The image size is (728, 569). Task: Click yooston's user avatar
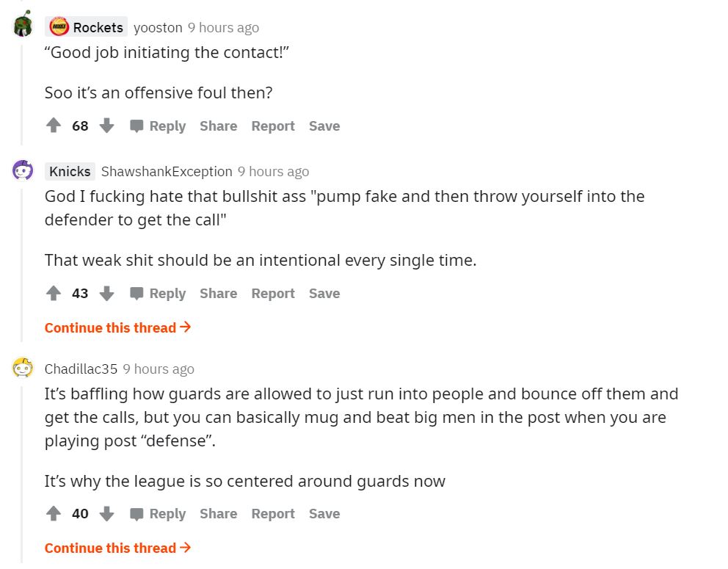click(23, 26)
